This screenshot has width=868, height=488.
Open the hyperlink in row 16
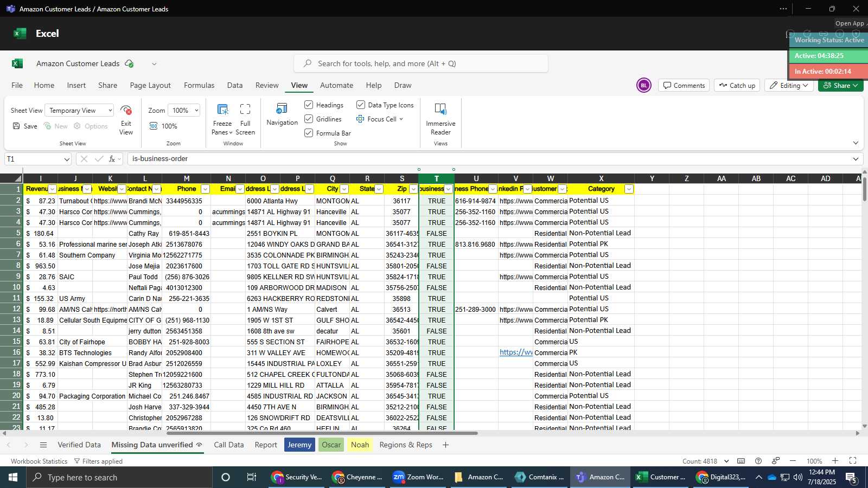pos(516,352)
